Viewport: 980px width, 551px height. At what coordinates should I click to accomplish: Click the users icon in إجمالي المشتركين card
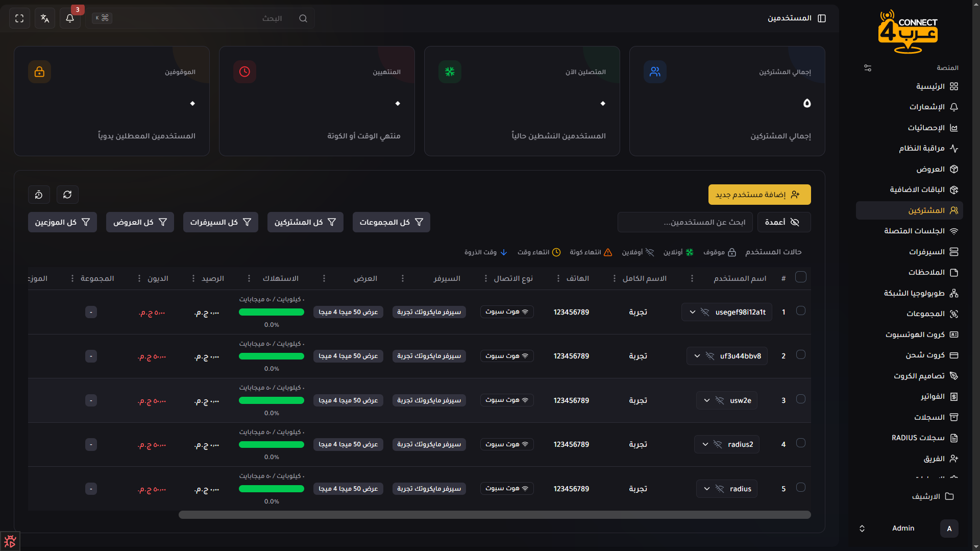[655, 72]
